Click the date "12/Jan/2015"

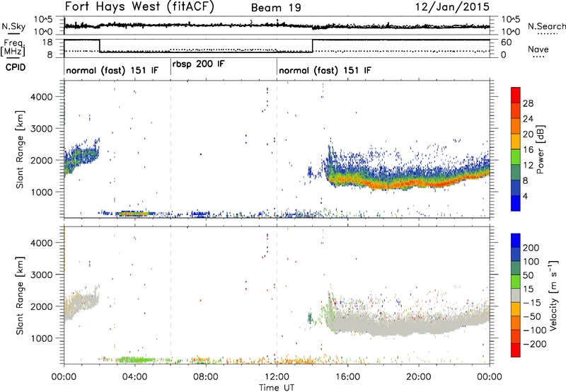[452, 7]
